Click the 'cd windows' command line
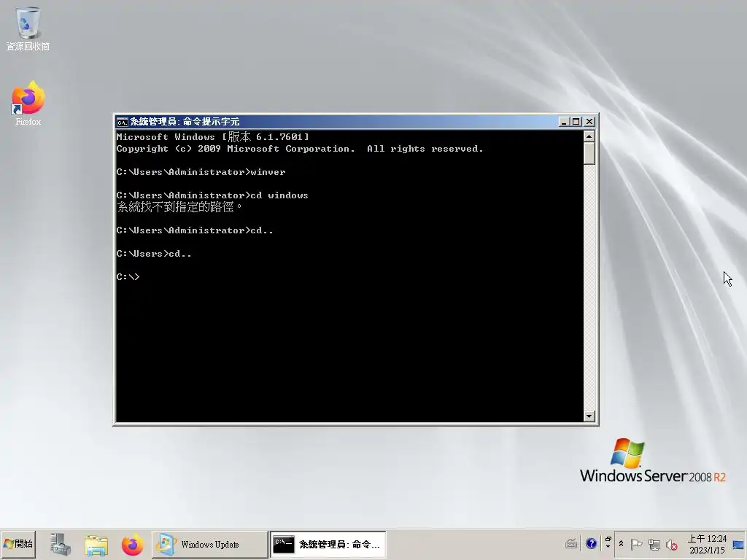 tap(212, 195)
